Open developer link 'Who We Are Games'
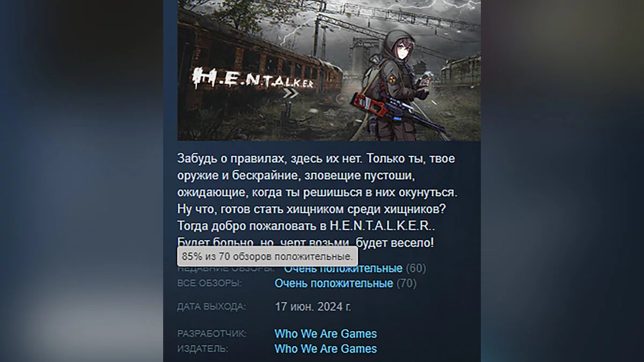The height and width of the screenshot is (362, 644). coord(326,334)
